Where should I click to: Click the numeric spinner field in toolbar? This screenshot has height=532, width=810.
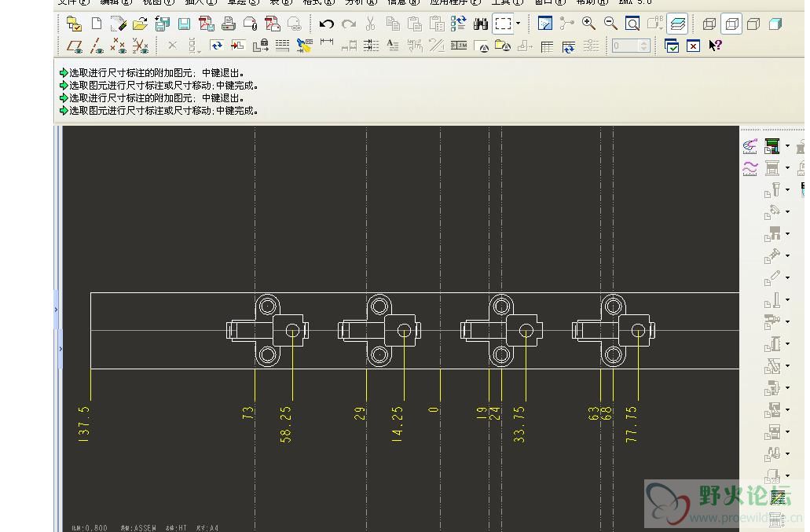pyautogui.click(x=630, y=46)
